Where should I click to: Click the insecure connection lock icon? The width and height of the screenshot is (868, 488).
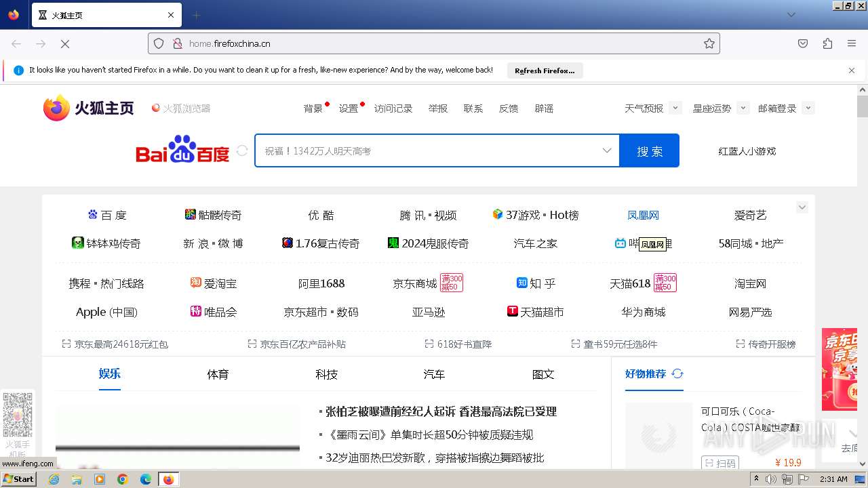178,43
